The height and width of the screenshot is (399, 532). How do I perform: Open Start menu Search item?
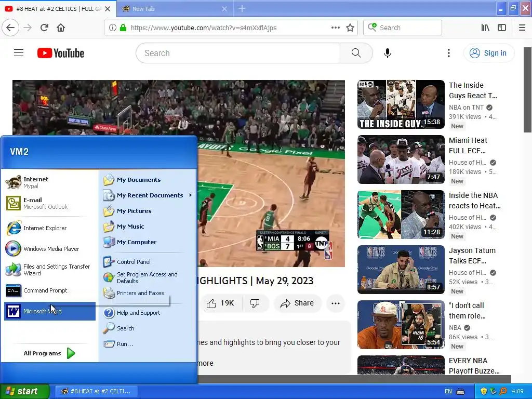(148, 328)
